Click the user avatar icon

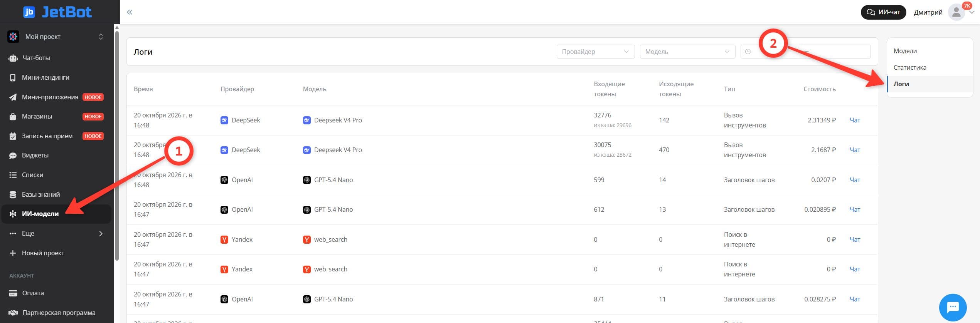956,12
